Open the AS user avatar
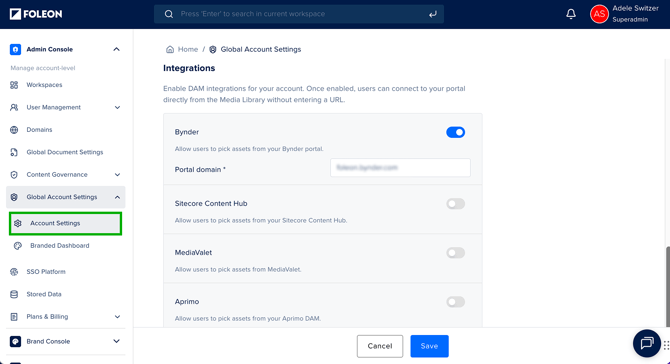 (599, 14)
